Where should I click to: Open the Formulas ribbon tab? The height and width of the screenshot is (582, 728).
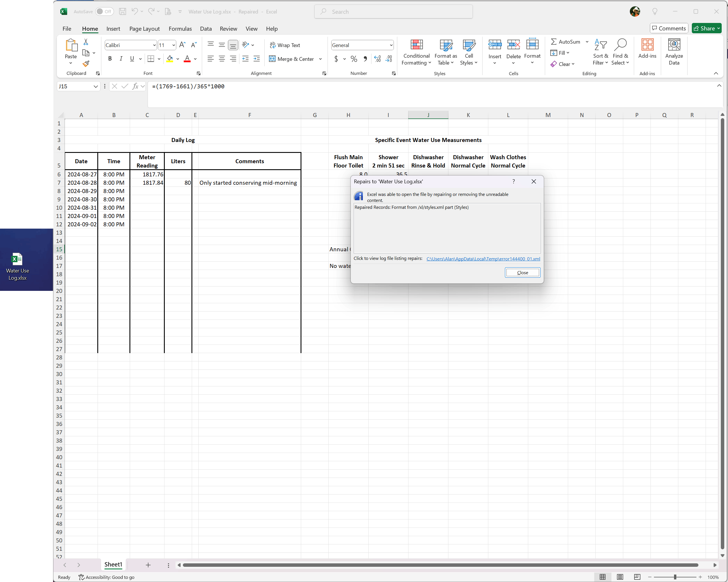click(x=180, y=29)
